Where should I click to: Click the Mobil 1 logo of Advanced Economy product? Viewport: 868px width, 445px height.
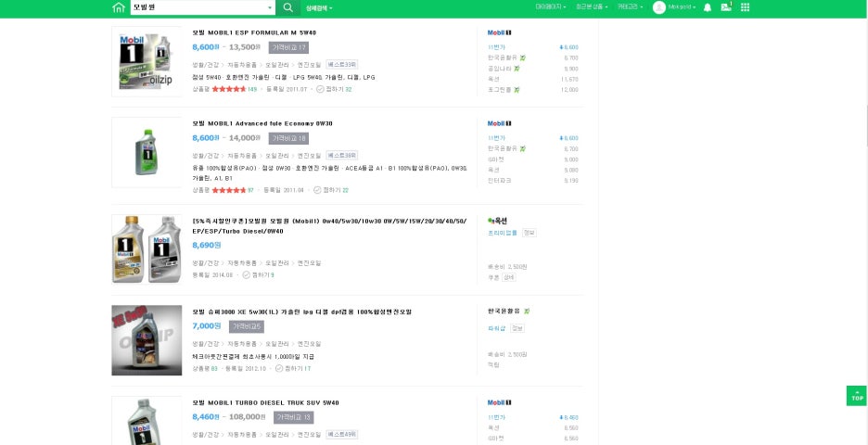click(499, 123)
